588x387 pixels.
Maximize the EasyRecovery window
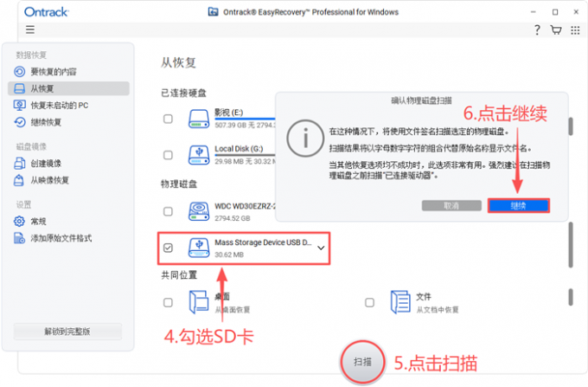(x=555, y=12)
